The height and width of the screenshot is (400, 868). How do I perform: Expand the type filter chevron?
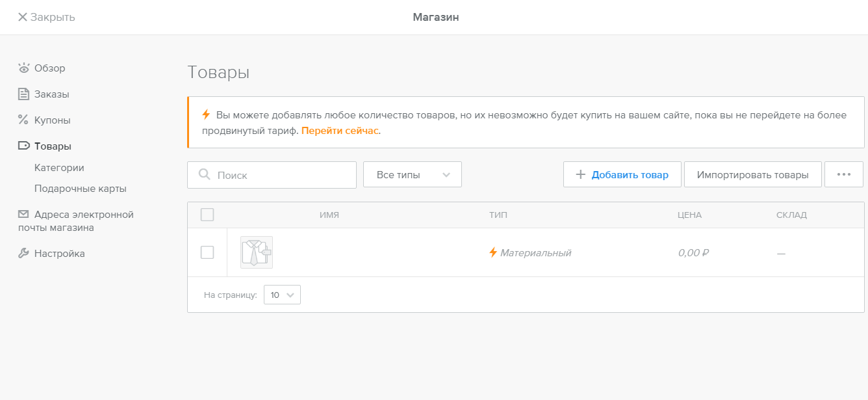point(446,174)
